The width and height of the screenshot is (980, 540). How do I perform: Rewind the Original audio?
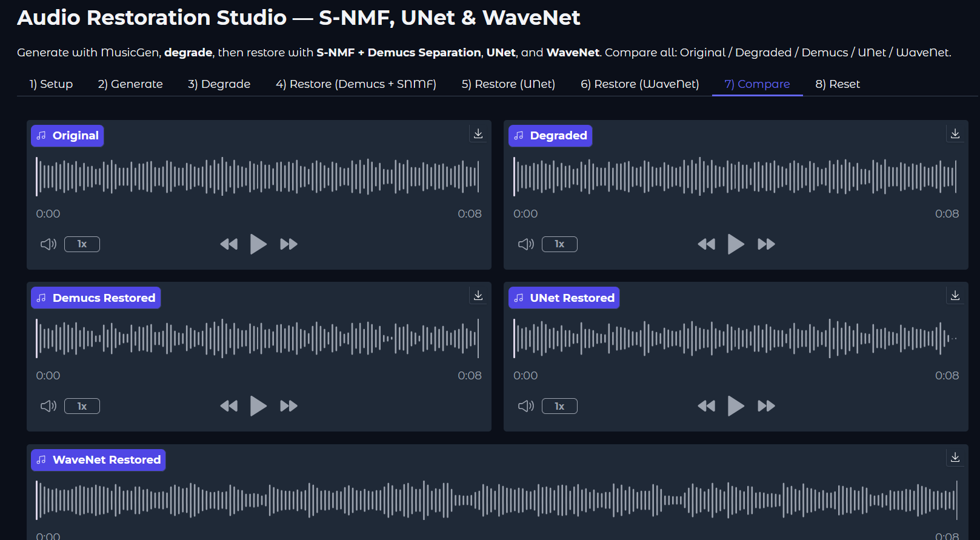229,244
